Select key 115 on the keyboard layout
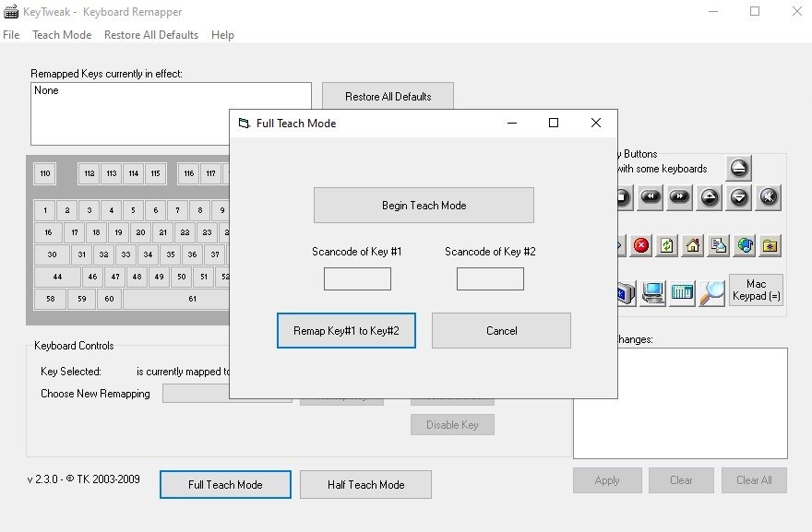Screen dimensions: 812x532 pyautogui.click(x=155, y=174)
